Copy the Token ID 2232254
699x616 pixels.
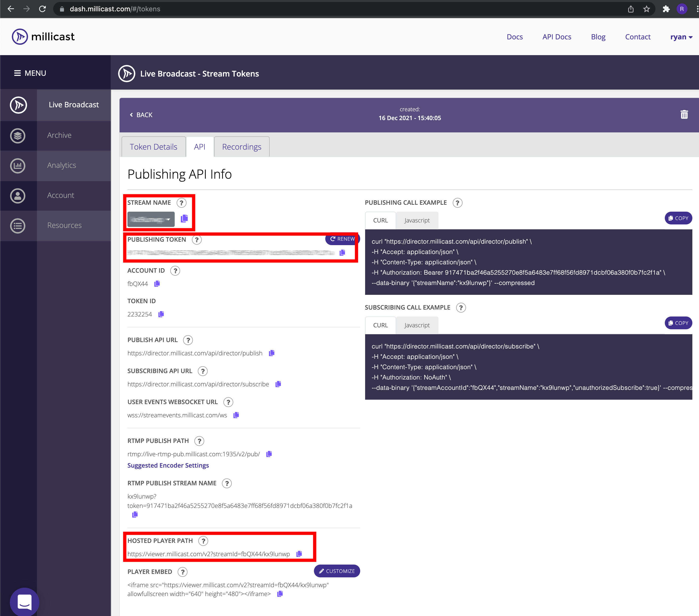tap(161, 314)
